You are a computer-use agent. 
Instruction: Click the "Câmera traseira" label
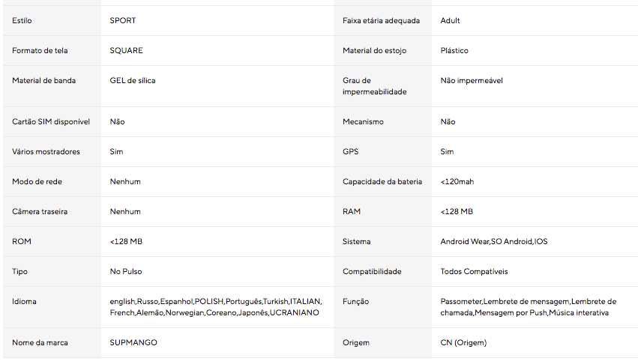tap(40, 212)
